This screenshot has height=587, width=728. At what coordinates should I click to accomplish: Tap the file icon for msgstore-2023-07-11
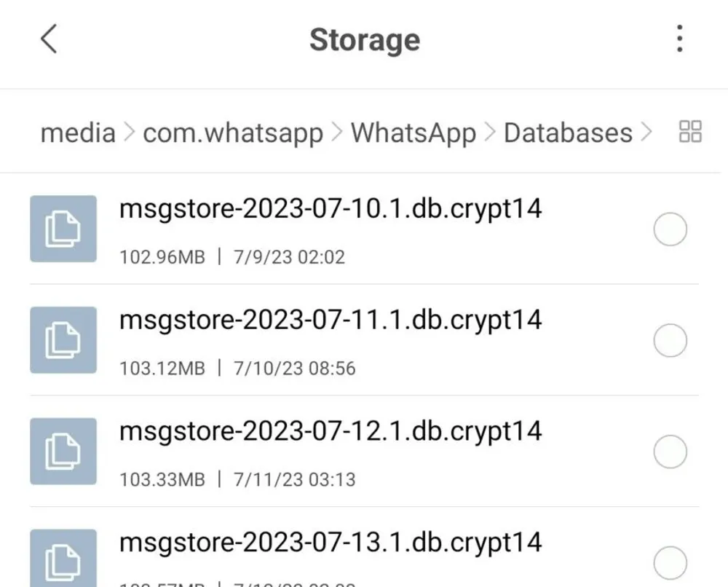tap(63, 340)
